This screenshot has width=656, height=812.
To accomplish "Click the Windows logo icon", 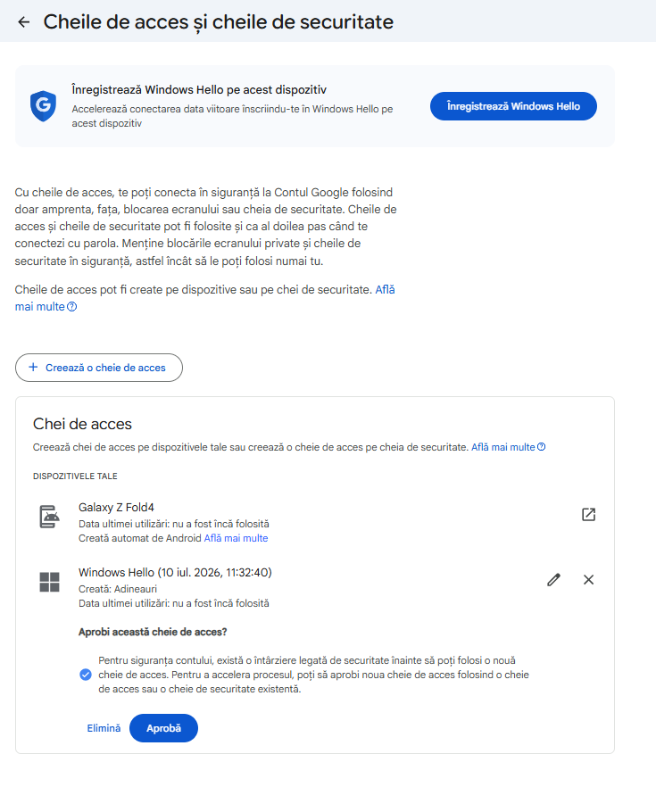I will tap(50, 582).
